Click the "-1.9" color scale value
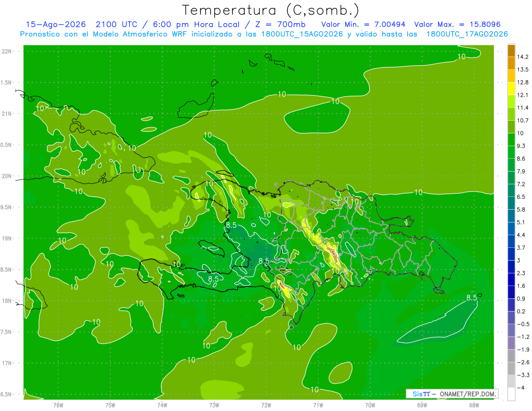 pos(523,349)
